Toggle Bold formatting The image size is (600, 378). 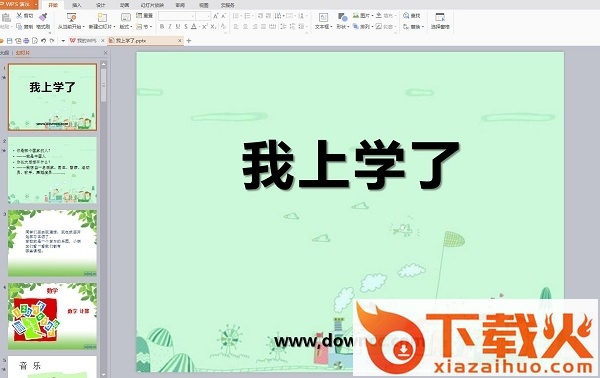(162, 27)
